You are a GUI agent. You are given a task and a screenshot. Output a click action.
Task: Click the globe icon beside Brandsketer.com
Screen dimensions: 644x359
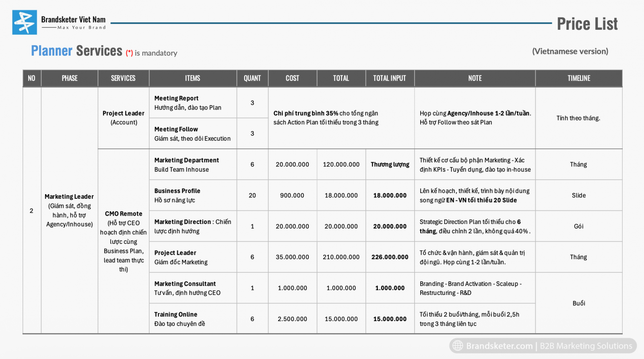(x=458, y=346)
